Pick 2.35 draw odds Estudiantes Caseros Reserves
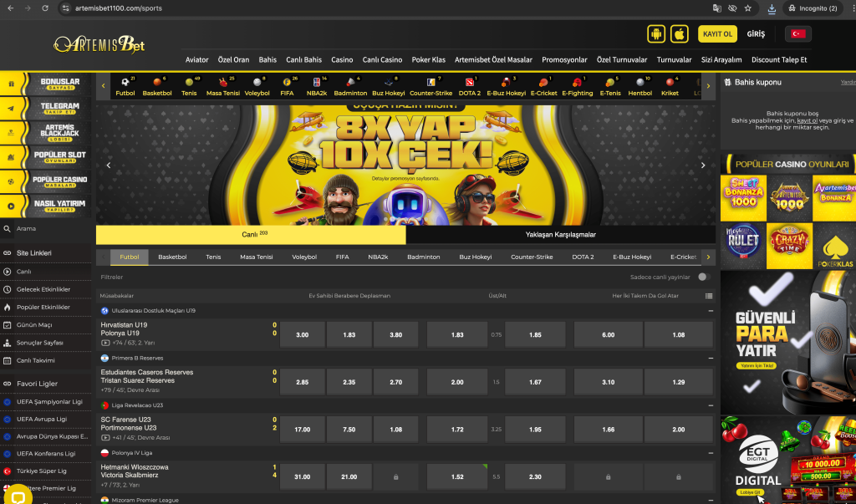The width and height of the screenshot is (856, 504). 349,382
